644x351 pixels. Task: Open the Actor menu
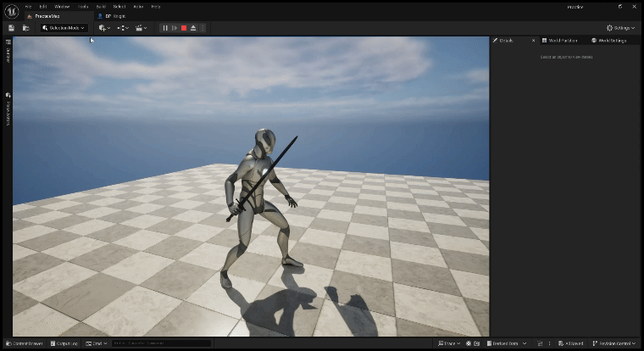(138, 7)
